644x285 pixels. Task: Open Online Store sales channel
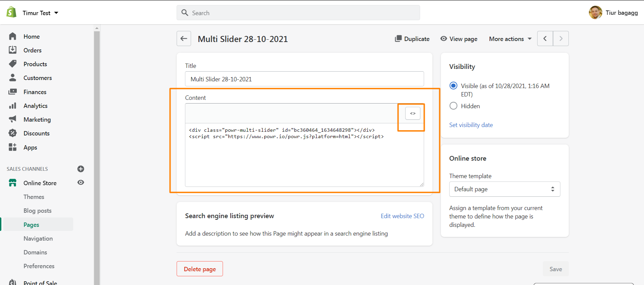[40, 183]
